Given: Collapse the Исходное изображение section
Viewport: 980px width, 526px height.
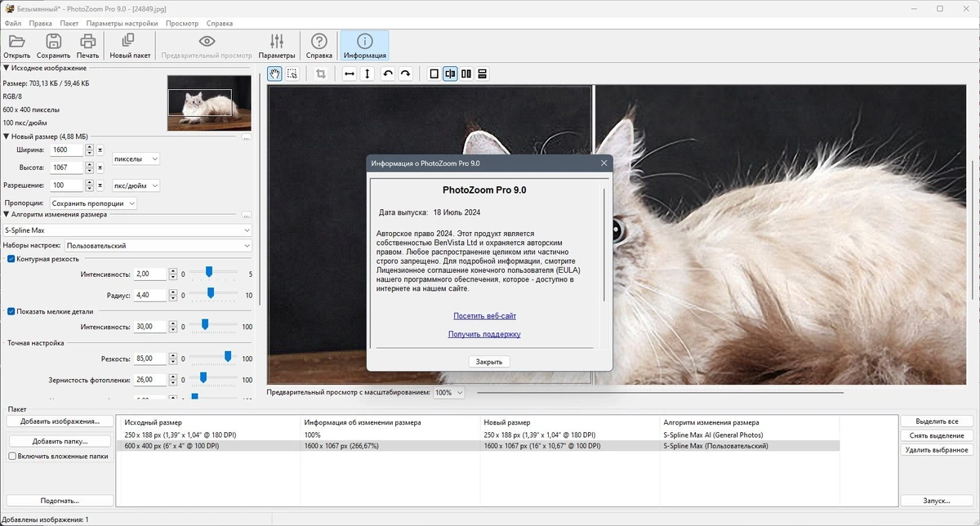Looking at the screenshot, I should click(x=7, y=68).
